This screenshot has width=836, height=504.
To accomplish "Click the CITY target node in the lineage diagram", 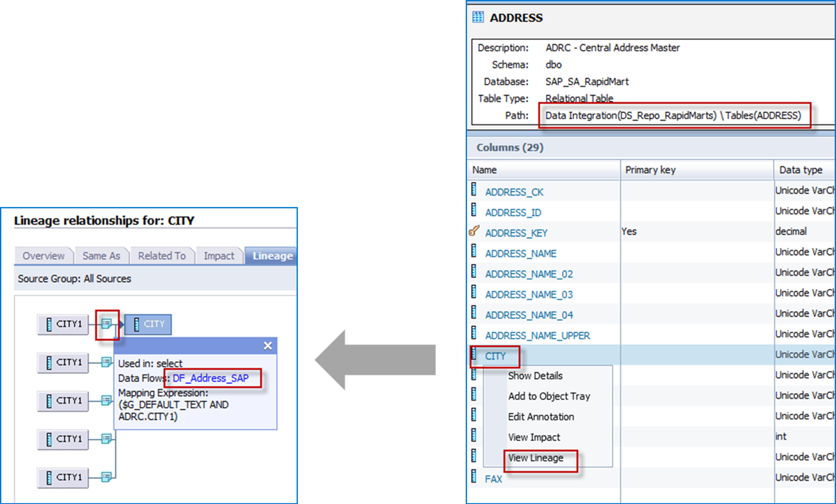I will 149,324.
